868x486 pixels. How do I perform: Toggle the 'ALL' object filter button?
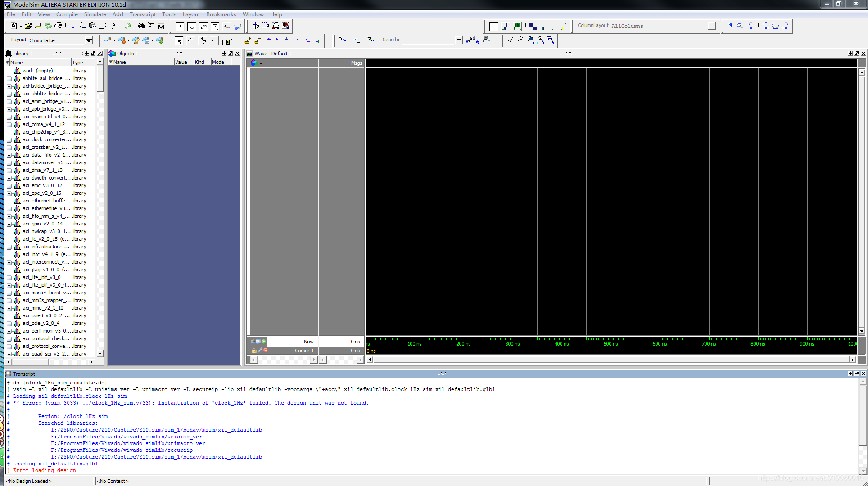pyautogui.click(x=226, y=27)
